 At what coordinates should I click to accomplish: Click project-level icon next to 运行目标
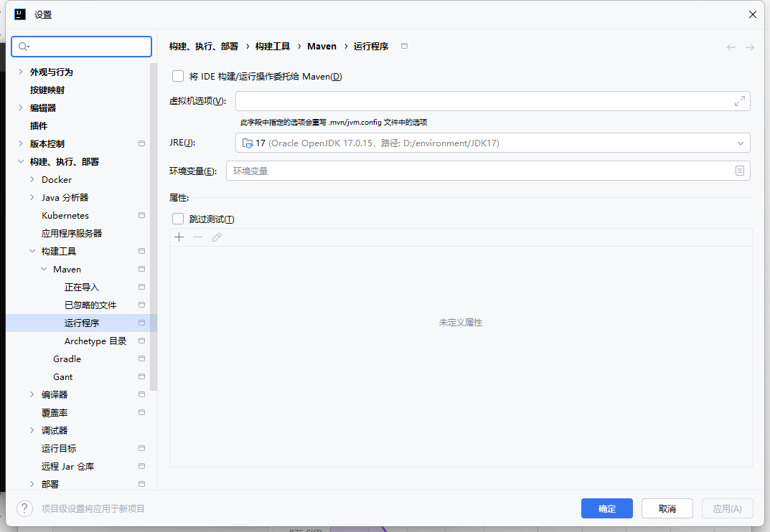tap(142, 448)
